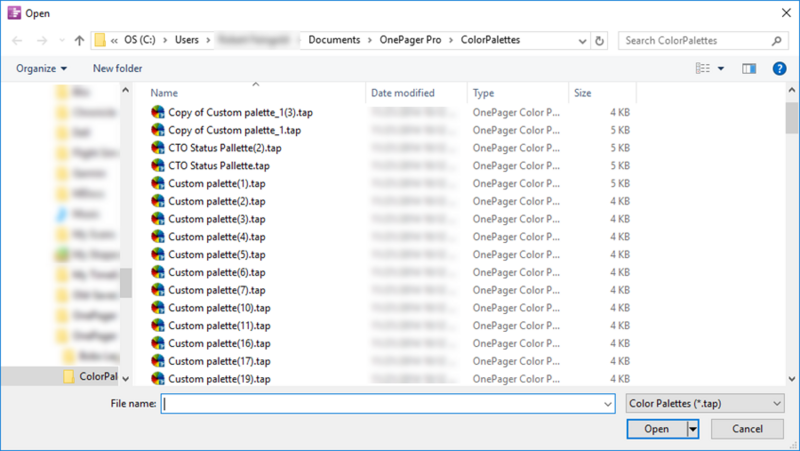Expand the File name history dropdown

click(608, 404)
